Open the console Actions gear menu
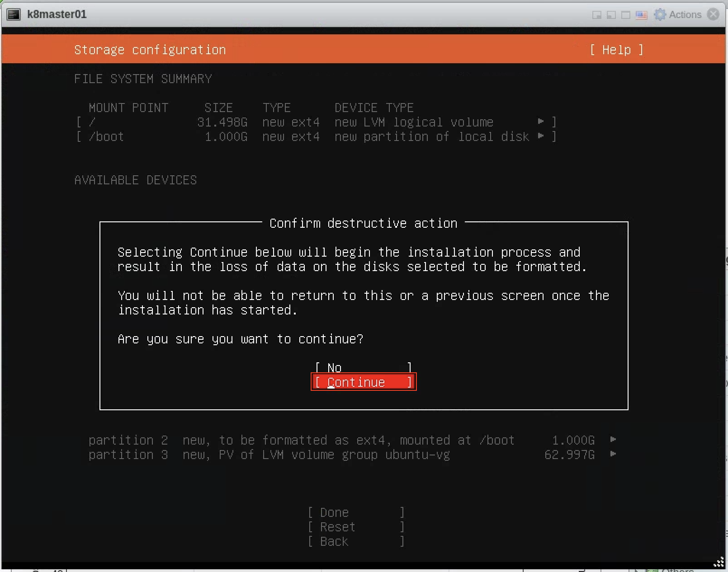The width and height of the screenshot is (728, 572). 678,14
